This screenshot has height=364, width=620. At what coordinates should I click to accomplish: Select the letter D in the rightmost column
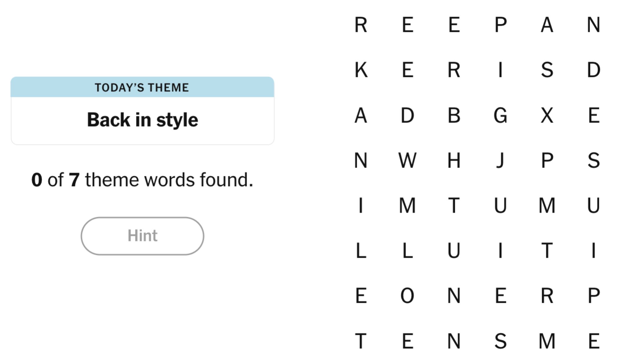click(x=594, y=70)
